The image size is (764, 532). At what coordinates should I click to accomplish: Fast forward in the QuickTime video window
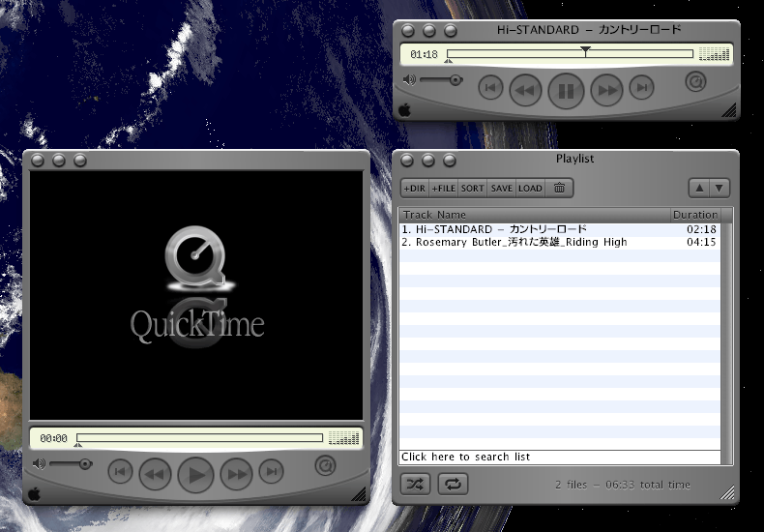pos(236,475)
